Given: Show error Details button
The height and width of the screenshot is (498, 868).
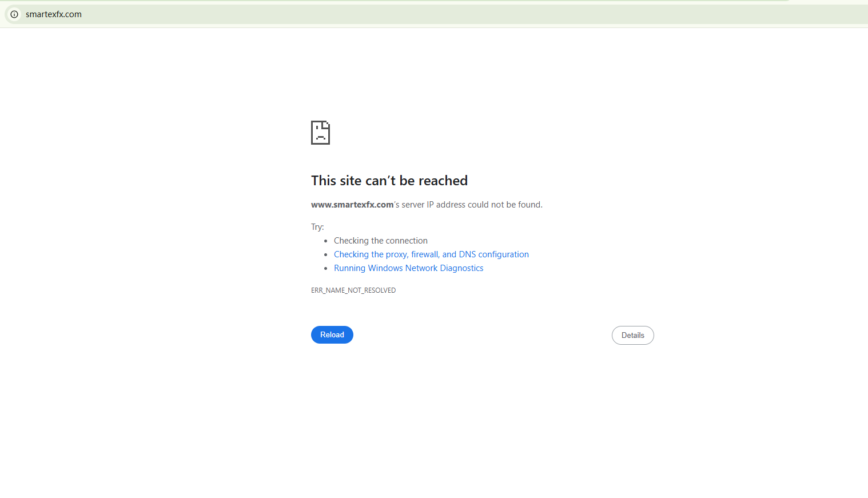Looking at the screenshot, I should [633, 336].
